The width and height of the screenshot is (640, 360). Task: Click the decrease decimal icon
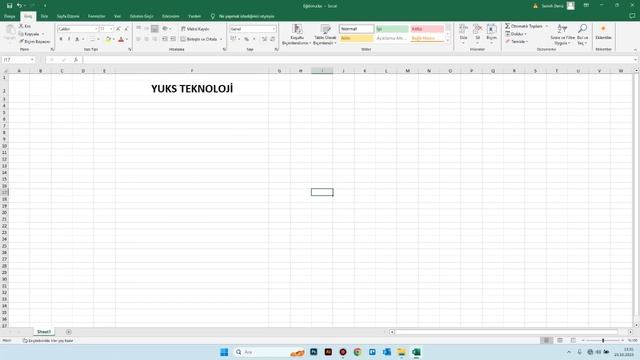[272, 39]
